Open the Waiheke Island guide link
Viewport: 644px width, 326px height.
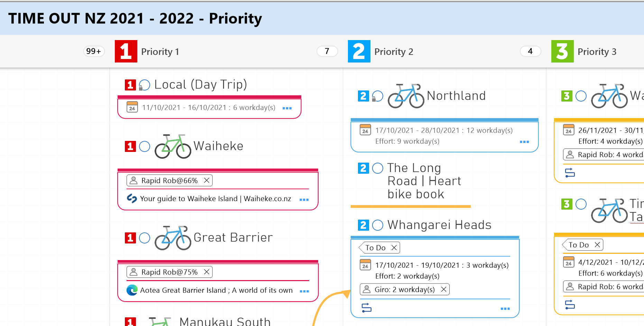tap(215, 199)
